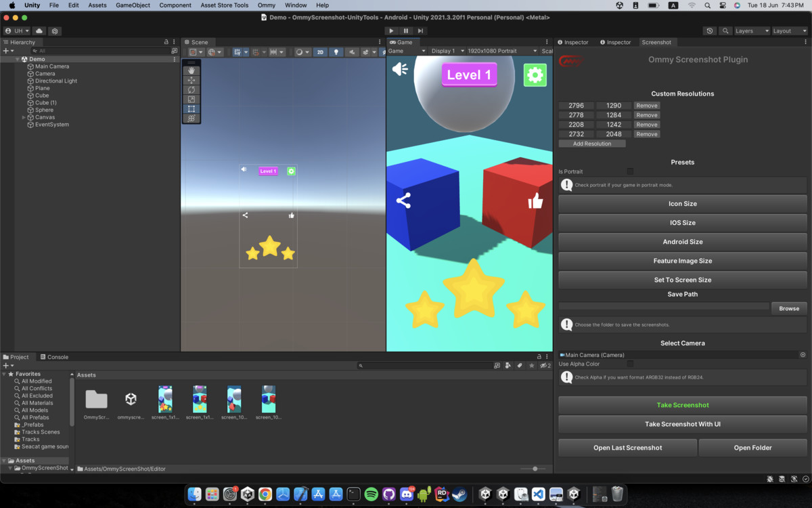Click the Pause button in toolbar
The height and width of the screenshot is (508, 812).
point(406,30)
